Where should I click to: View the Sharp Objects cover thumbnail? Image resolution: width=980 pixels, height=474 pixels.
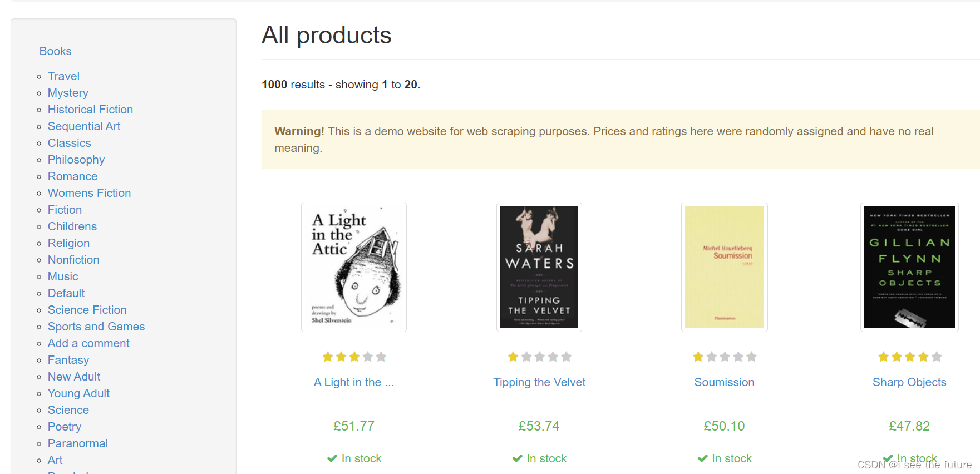click(x=909, y=267)
